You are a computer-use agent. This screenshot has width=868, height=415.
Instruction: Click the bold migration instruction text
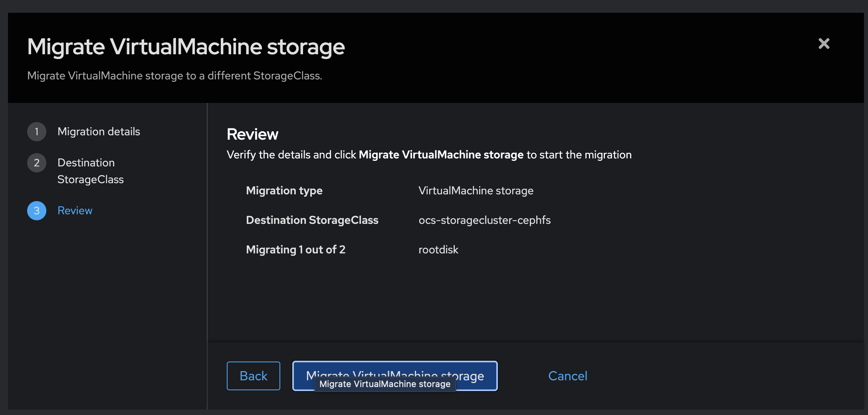tap(441, 155)
